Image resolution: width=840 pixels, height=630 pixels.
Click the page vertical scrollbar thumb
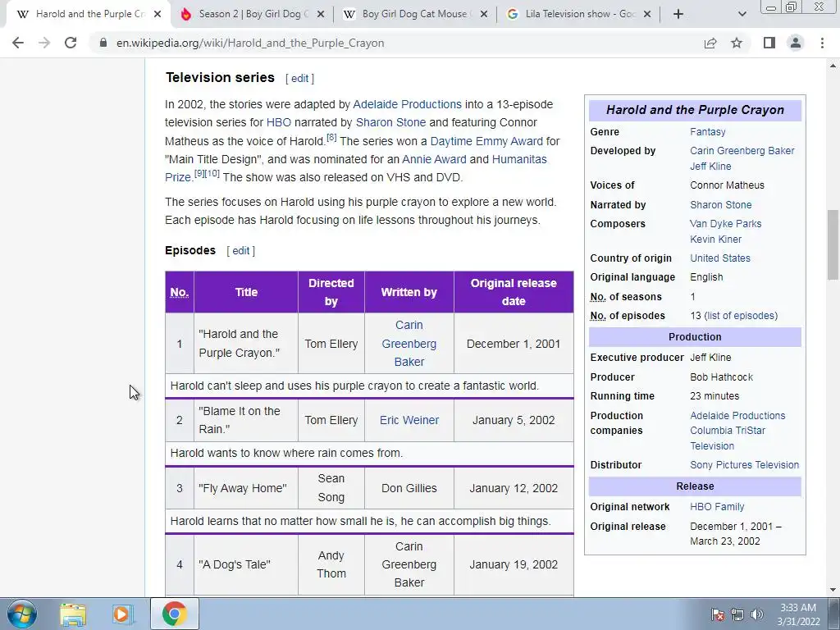(833, 244)
